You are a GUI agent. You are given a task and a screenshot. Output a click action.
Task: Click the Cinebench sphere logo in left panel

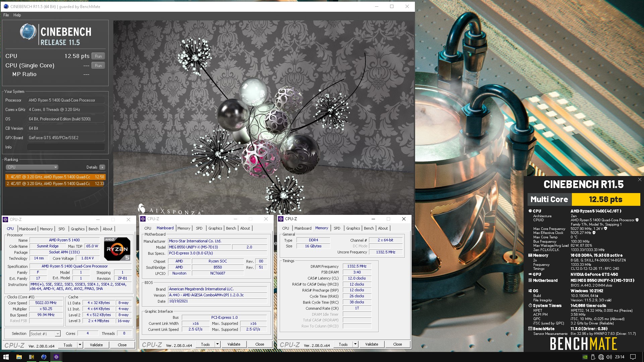[28, 32]
